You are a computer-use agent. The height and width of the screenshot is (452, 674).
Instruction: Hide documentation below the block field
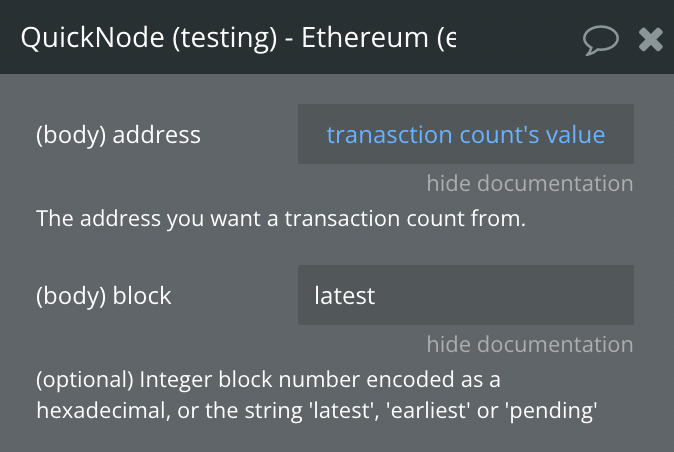coord(530,344)
